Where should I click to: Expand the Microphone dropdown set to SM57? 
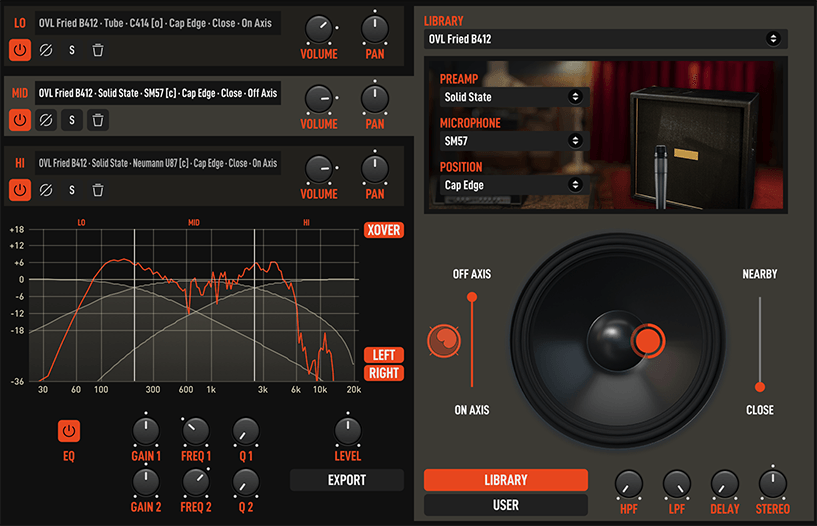pos(513,141)
